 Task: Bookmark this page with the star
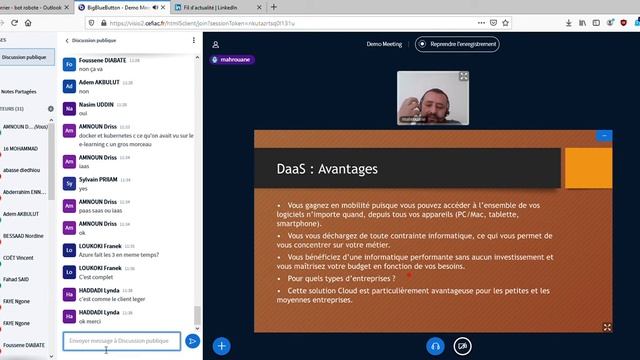[x=505, y=23]
